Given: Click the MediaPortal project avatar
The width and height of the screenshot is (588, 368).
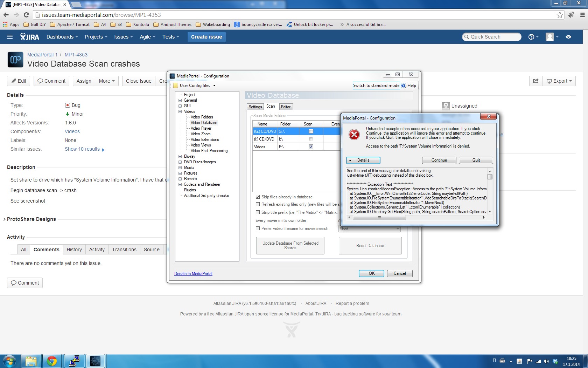Looking at the screenshot, I should [x=15, y=60].
